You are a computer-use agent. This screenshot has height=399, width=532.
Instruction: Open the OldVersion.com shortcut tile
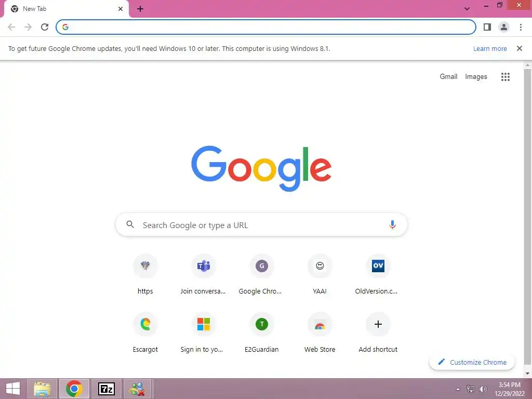(378, 275)
